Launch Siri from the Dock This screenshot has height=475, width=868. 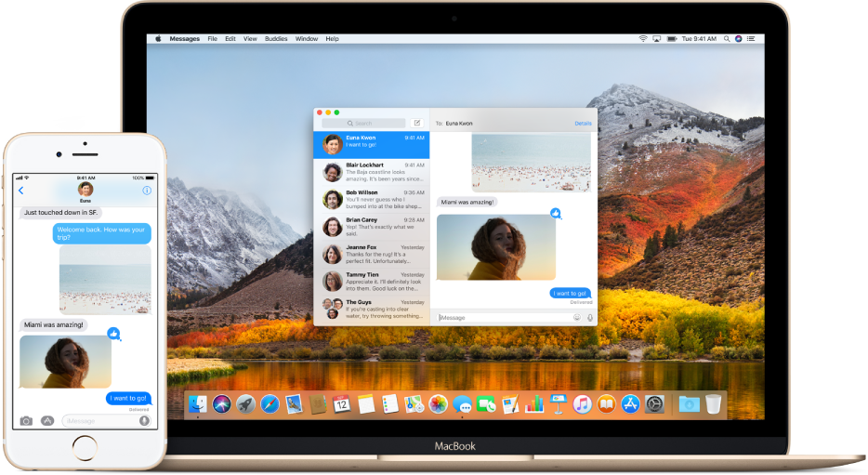click(x=222, y=404)
